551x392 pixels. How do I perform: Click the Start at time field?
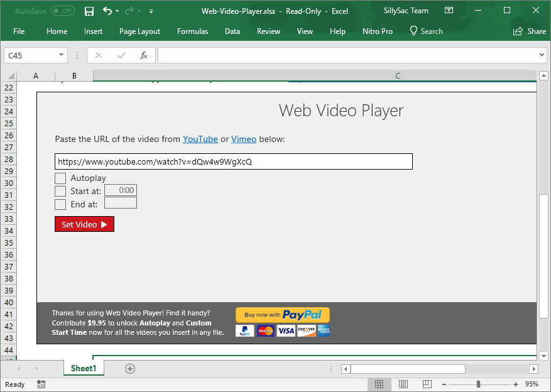(x=121, y=190)
